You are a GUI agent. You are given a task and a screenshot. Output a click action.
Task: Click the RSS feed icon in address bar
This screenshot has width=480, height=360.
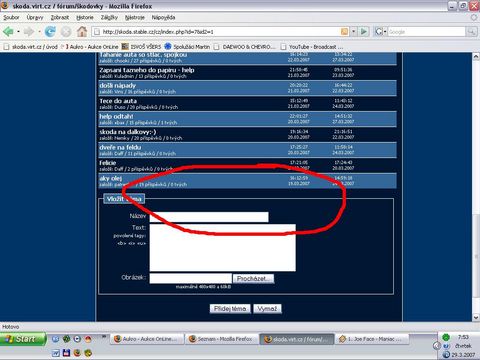coord(344,32)
